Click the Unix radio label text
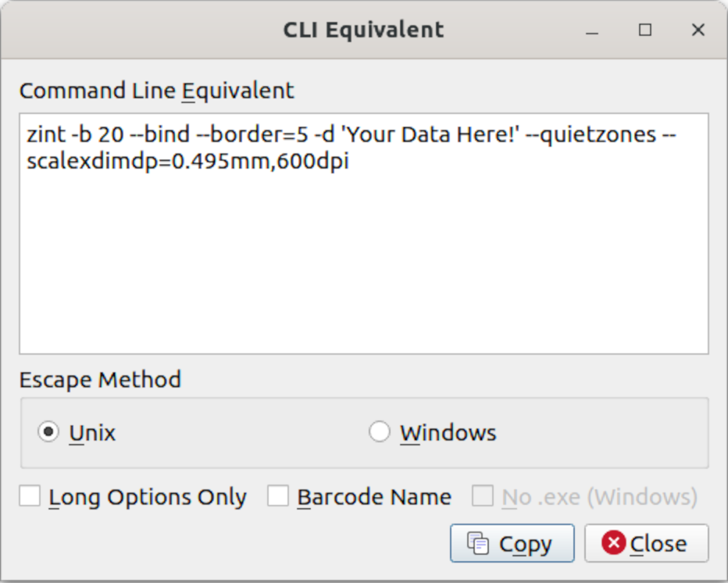728x583 pixels. [85, 431]
